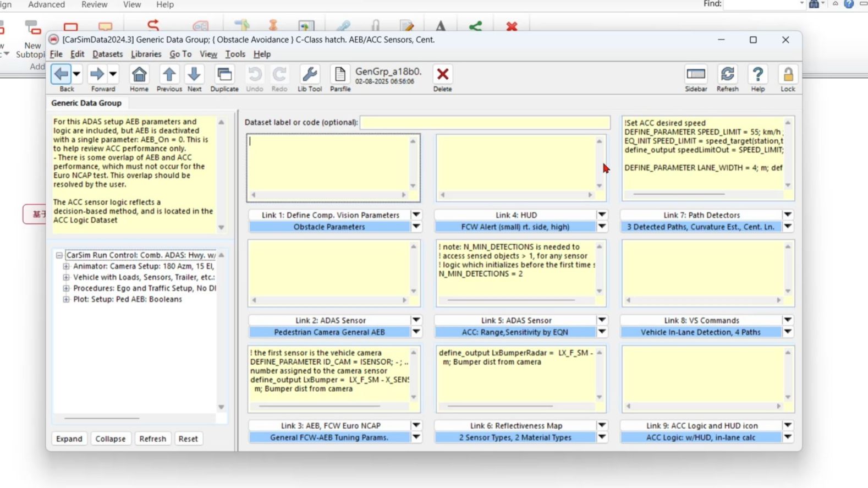Go to Next dataset arrow icon
Image resolution: width=868 pixels, height=488 pixels.
click(194, 74)
